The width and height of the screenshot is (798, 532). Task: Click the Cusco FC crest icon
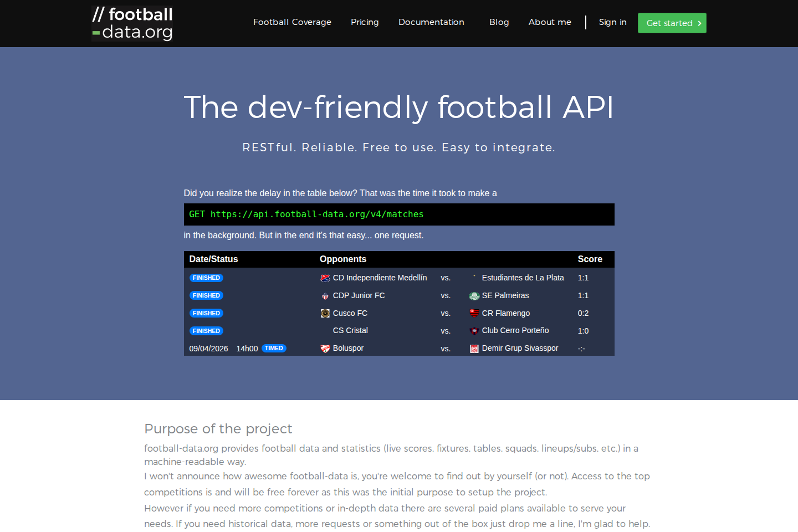(325, 313)
